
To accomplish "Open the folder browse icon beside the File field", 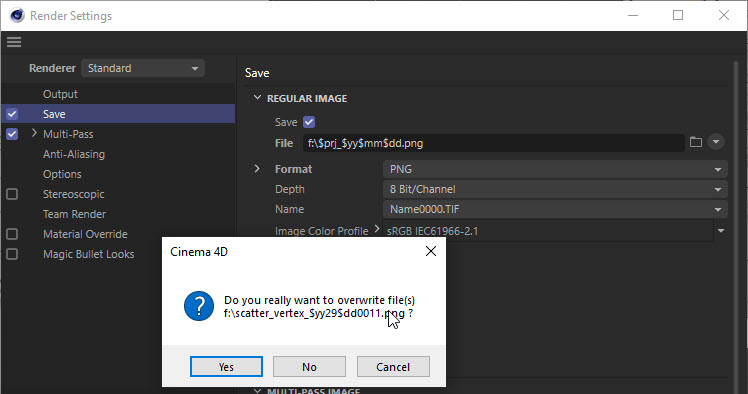I will click(696, 142).
